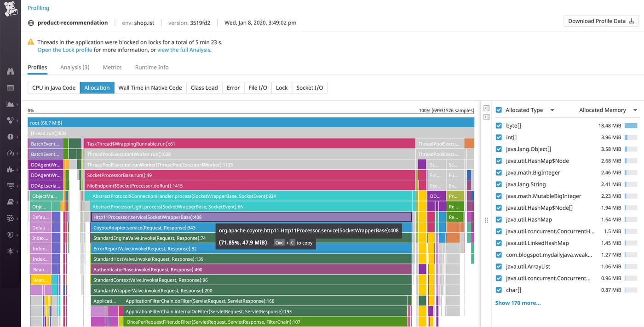Follow the Open the Lock profile link
644x327 pixels.
[x=64, y=50]
